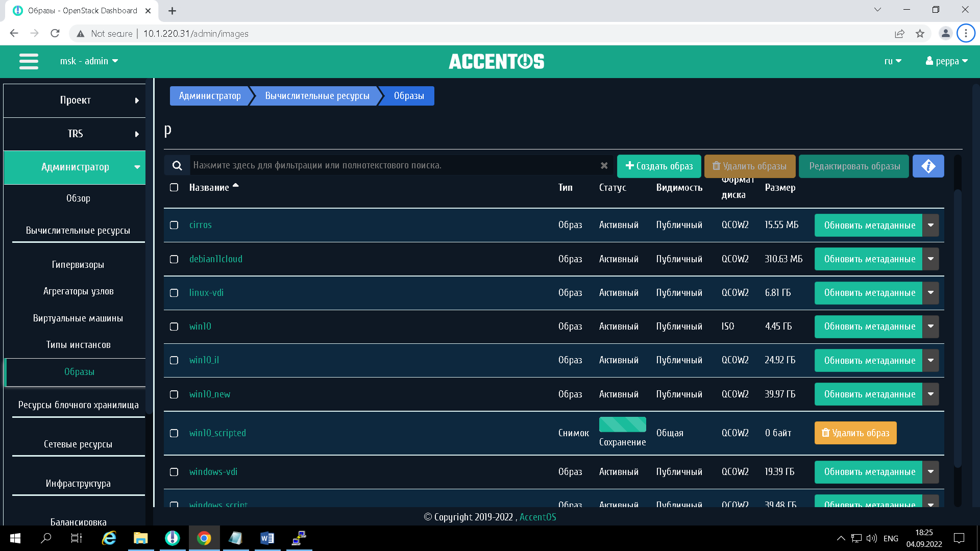The height and width of the screenshot is (551, 980).
Task: Click Создать образ button
Action: (x=659, y=165)
